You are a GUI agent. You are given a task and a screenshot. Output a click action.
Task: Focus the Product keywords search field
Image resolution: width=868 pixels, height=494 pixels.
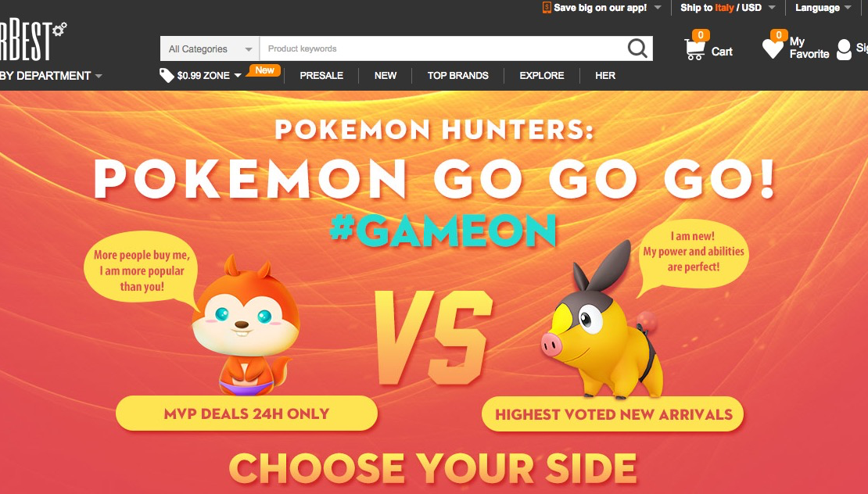pos(443,48)
